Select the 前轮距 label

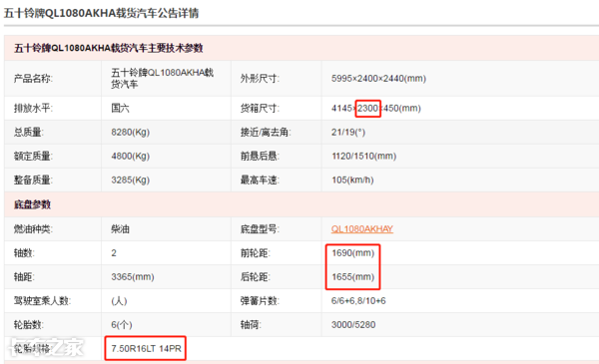256,253
